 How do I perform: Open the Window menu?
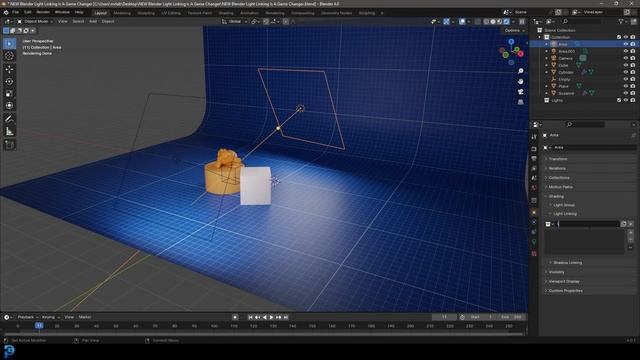click(62, 12)
